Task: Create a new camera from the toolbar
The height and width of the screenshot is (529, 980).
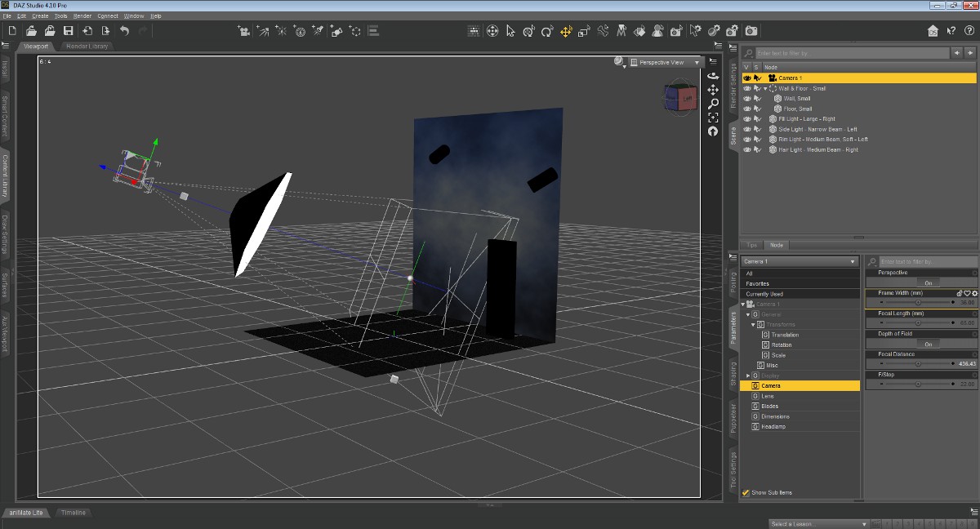Action: (x=243, y=31)
